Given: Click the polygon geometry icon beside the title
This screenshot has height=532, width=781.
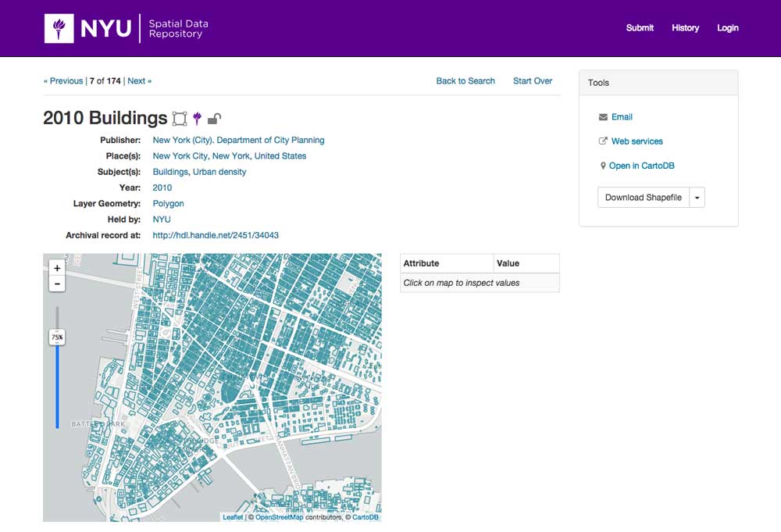Looking at the screenshot, I should point(180,119).
